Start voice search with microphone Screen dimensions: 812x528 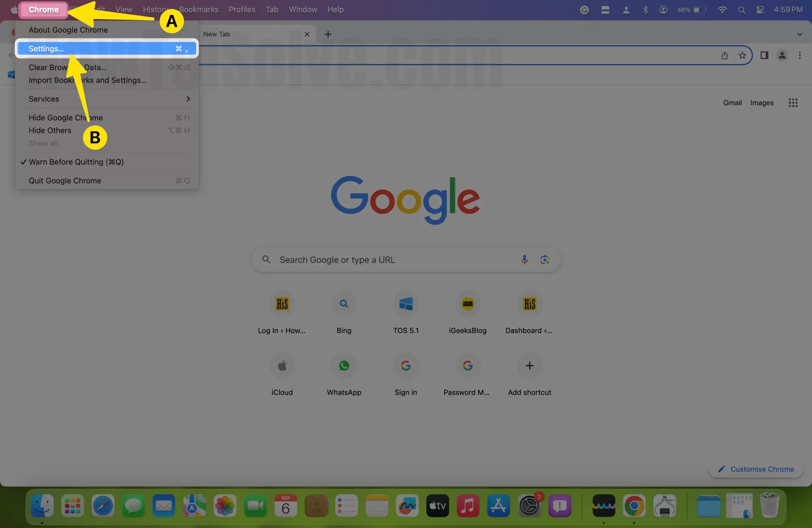524,260
